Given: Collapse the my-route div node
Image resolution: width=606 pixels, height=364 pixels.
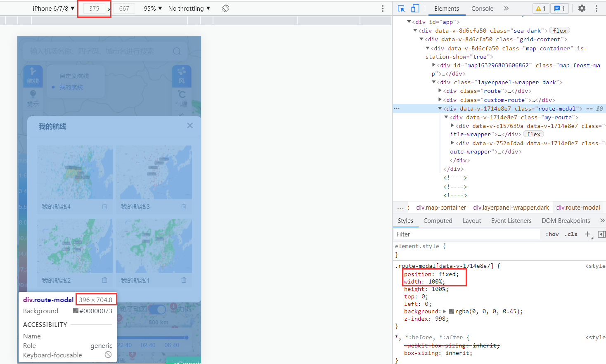Looking at the screenshot, I should click(446, 117).
